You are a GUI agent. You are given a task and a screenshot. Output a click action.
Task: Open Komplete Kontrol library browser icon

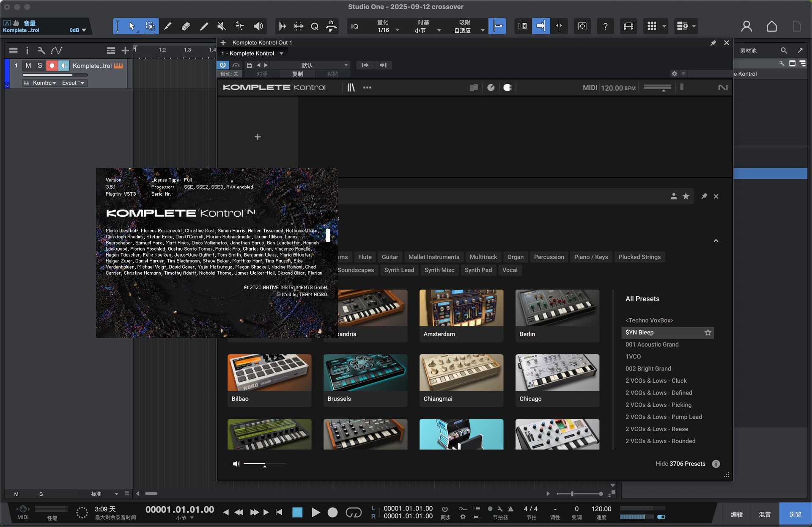(351, 87)
